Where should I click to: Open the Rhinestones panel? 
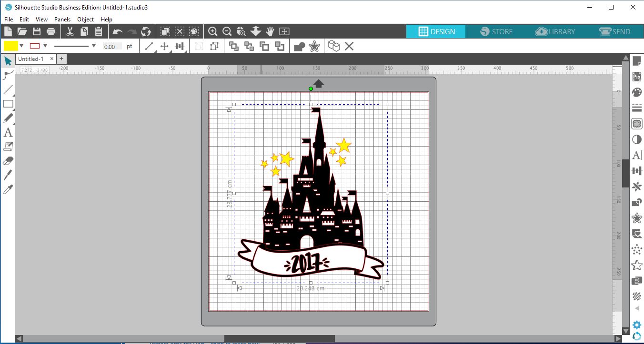pos(637,249)
